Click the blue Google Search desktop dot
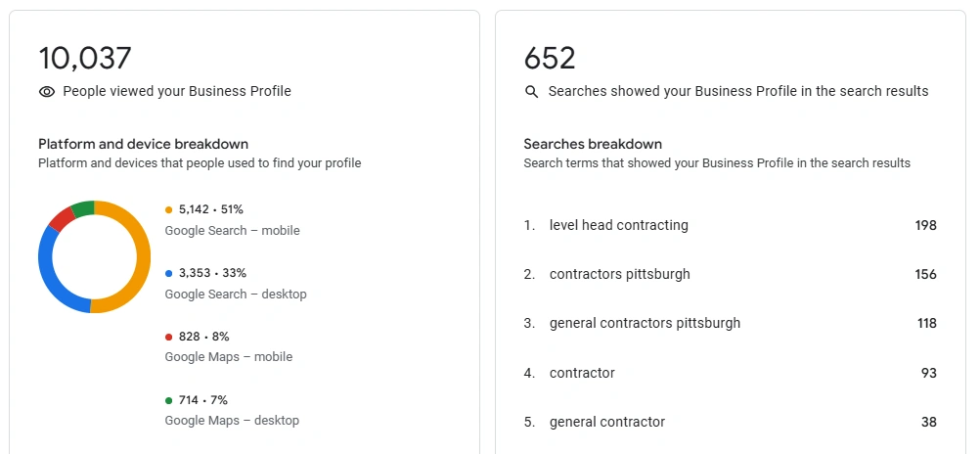 (169, 273)
